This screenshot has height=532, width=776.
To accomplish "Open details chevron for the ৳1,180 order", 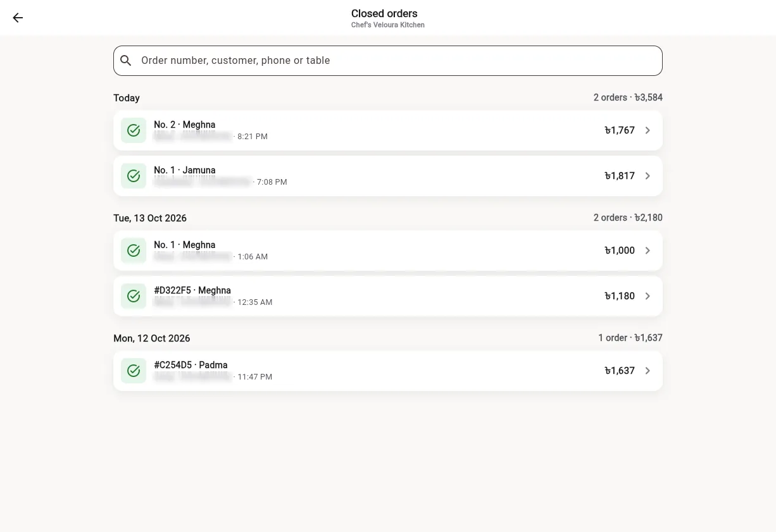I will coord(648,296).
